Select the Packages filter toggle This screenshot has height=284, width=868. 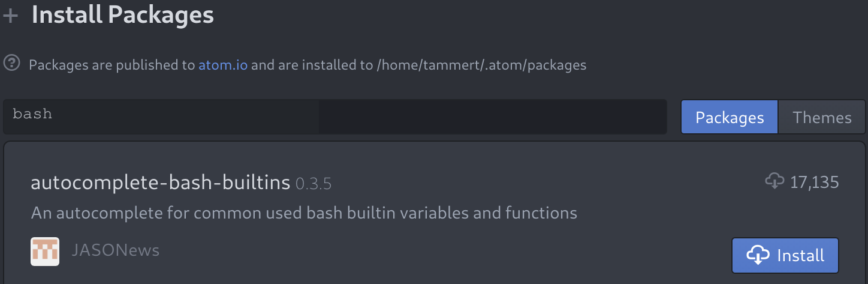[730, 117]
